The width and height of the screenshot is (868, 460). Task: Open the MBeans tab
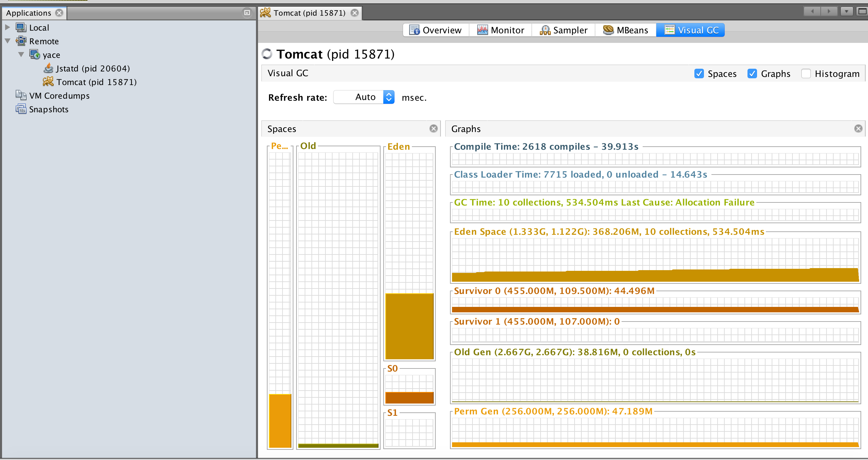625,30
